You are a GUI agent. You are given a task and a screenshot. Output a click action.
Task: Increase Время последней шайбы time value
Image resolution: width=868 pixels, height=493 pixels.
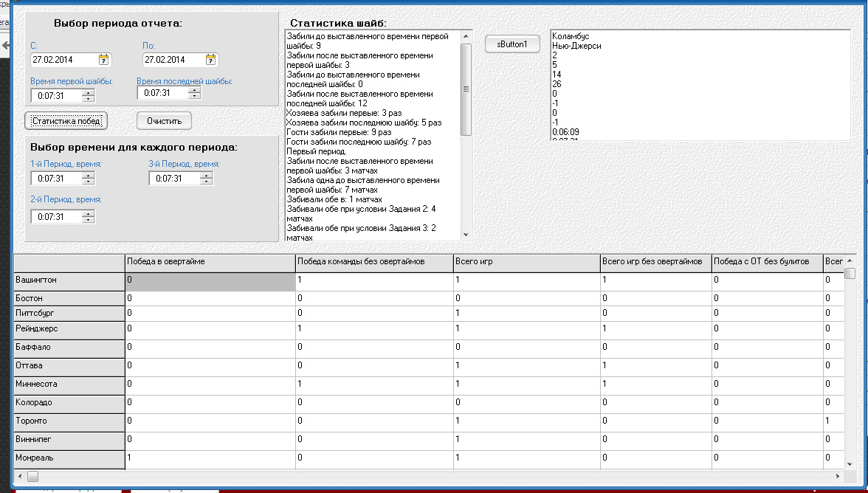(193, 89)
